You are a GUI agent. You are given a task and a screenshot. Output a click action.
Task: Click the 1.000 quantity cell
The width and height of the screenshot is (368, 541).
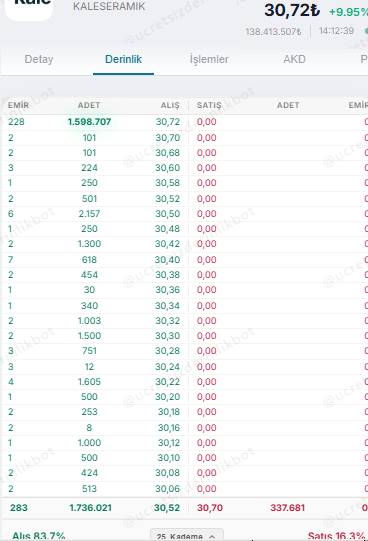coord(89,442)
